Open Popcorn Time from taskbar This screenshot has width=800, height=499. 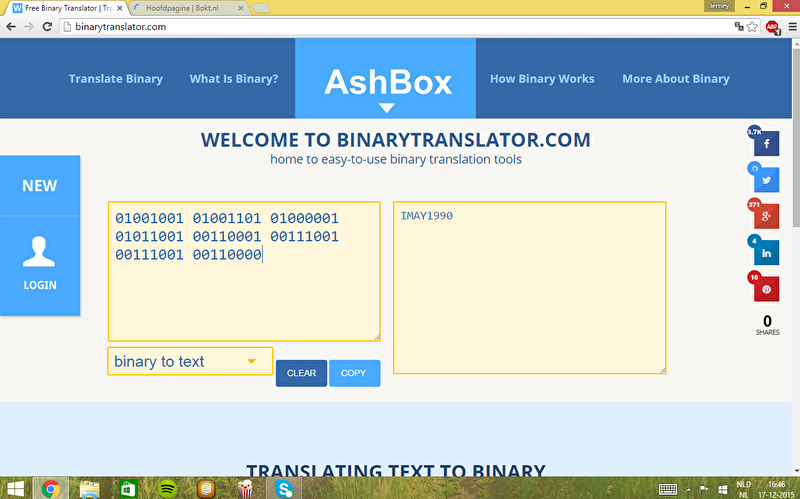pyautogui.click(x=245, y=489)
